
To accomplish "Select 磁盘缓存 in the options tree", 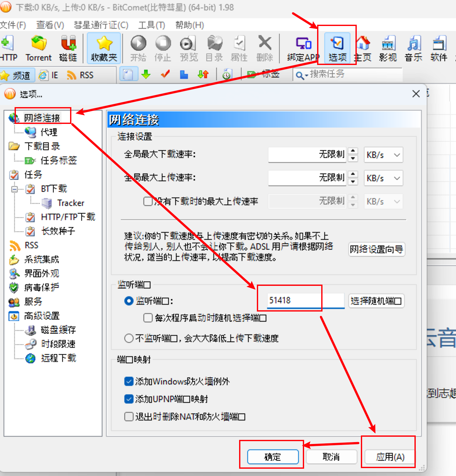I will tap(58, 330).
